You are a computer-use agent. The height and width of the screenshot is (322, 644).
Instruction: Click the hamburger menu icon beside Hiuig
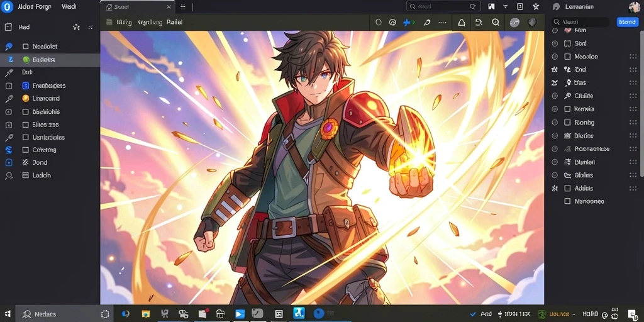click(x=109, y=22)
